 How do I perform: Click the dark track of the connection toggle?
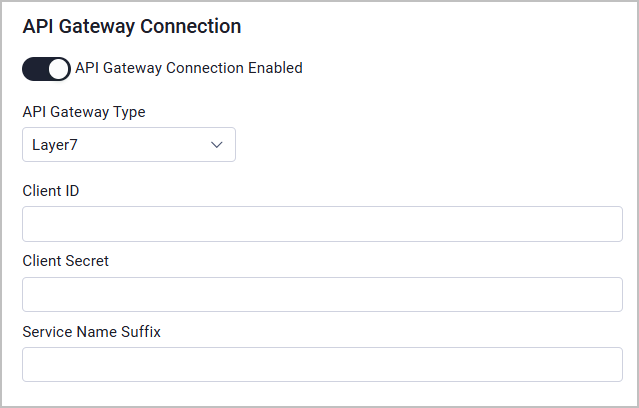(x=35, y=69)
